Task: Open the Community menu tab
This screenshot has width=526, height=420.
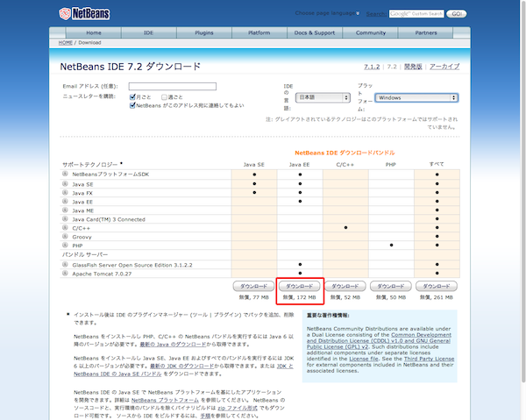Action: coord(370,32)
